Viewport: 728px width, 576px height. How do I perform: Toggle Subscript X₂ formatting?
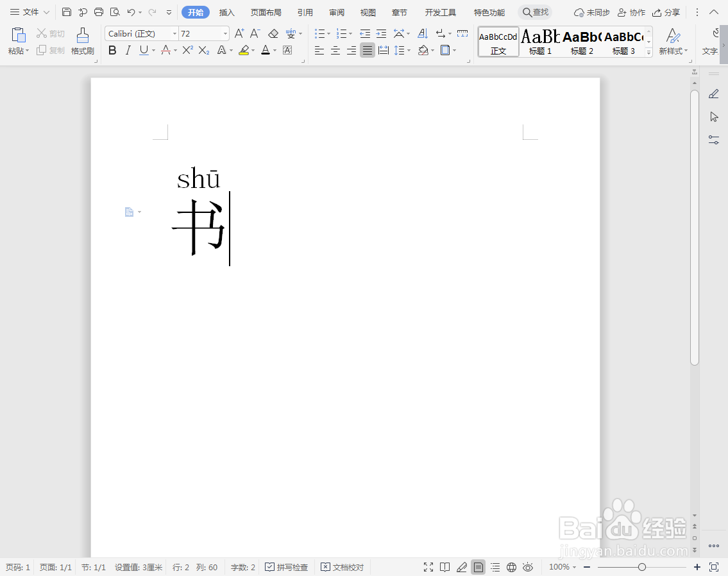[x=204, y=50]
